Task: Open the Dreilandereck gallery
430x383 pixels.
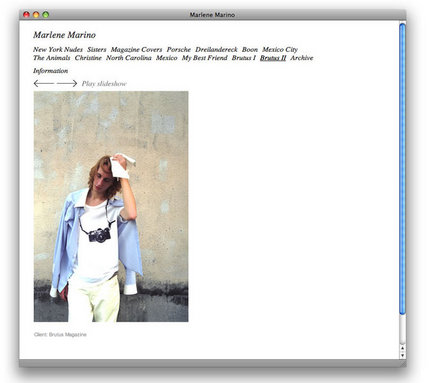Action: tap(216, 49)
